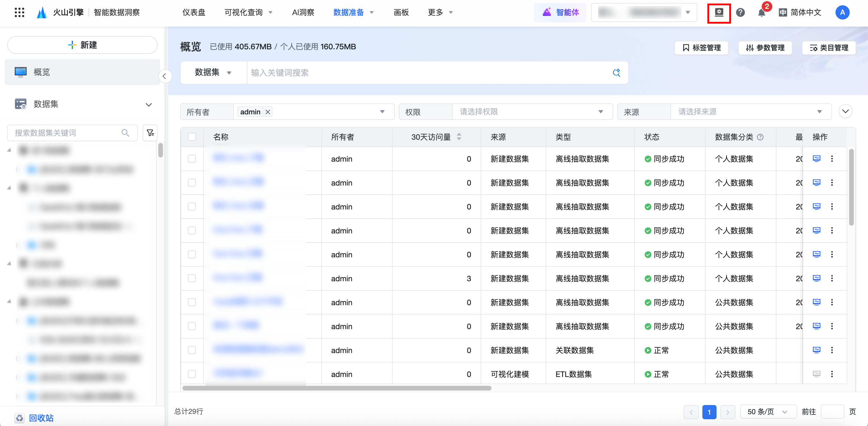Open the AI洞察 menu item
This screenshot has height=426, width=868.
pos(303,12)
